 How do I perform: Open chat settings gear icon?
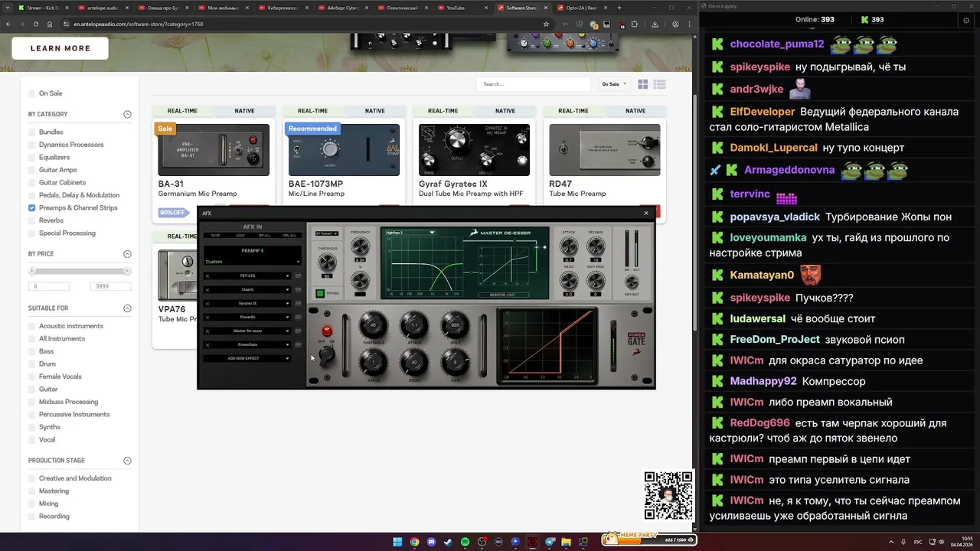point(966,20)
